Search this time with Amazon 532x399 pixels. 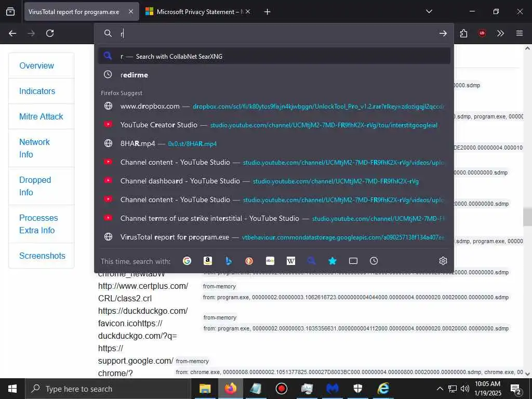(208, 261)
